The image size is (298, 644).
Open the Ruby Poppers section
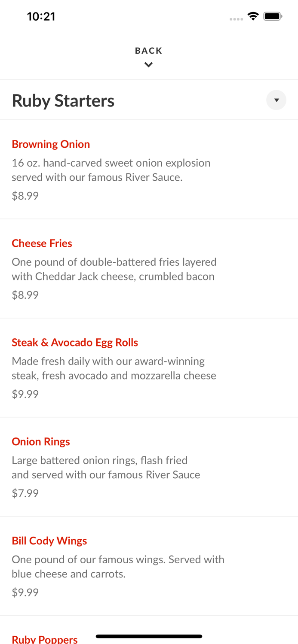pyautogui.click(x=44, y=639)
